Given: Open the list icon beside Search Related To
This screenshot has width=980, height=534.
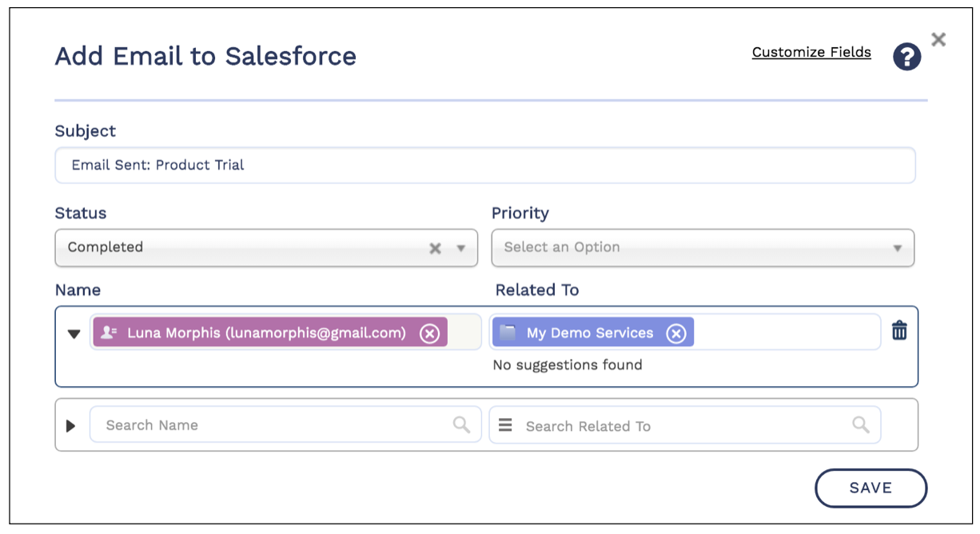Looking at the screenshot, I should tap(505, 425).
